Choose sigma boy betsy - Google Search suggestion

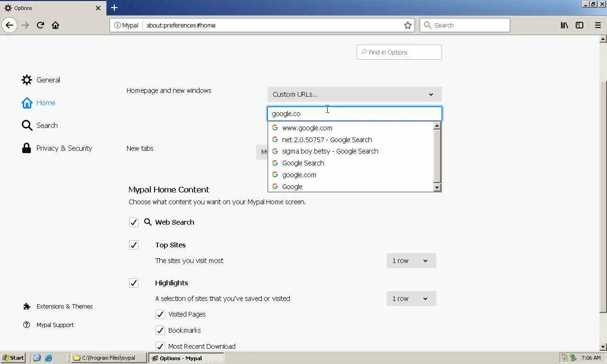point(351,151)
